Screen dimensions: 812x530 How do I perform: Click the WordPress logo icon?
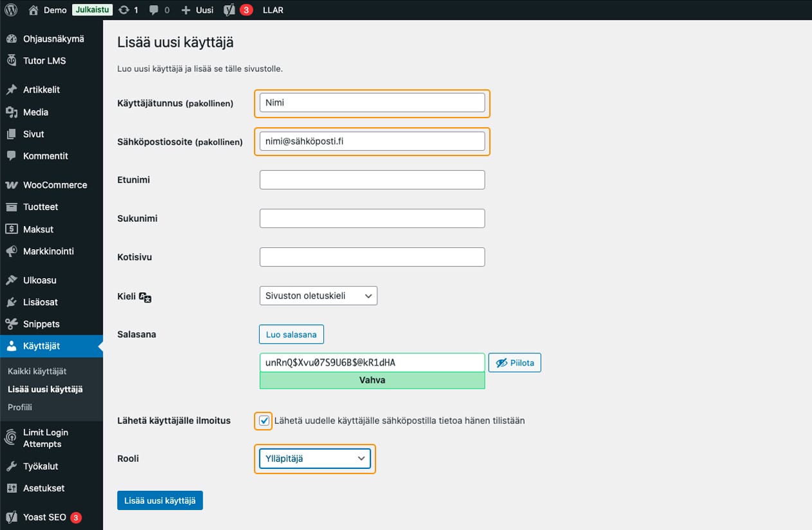point(10,10)
